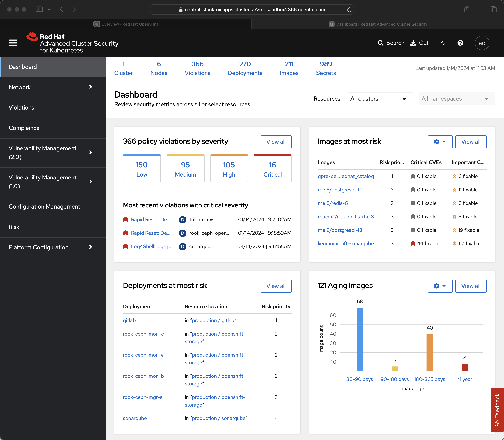Click View all for policy violations
The height and width of the screenshot is (440, 504).
tap(276, 142)
